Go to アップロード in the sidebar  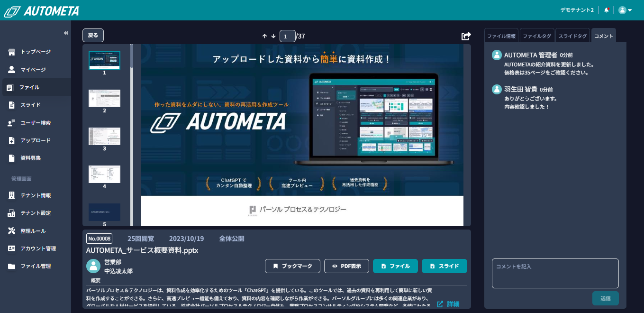(36, 140)
